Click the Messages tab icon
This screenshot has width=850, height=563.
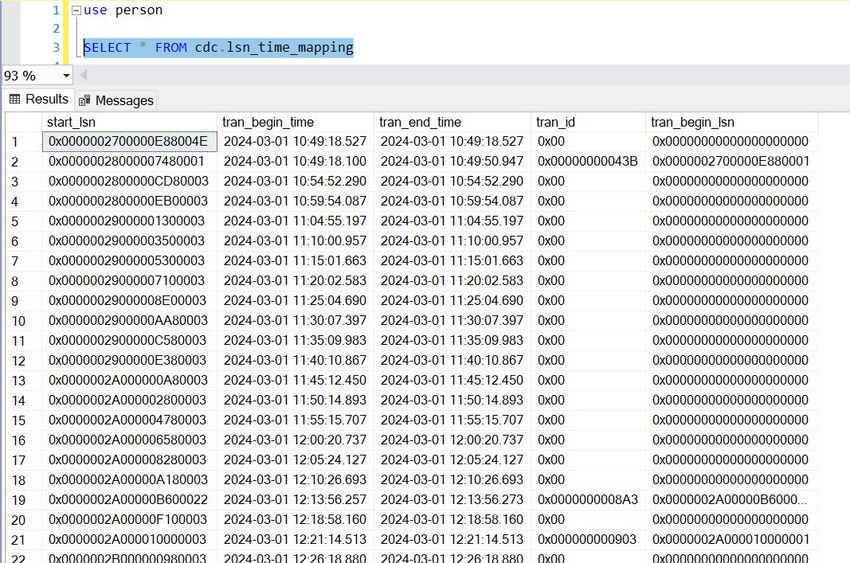84,100
